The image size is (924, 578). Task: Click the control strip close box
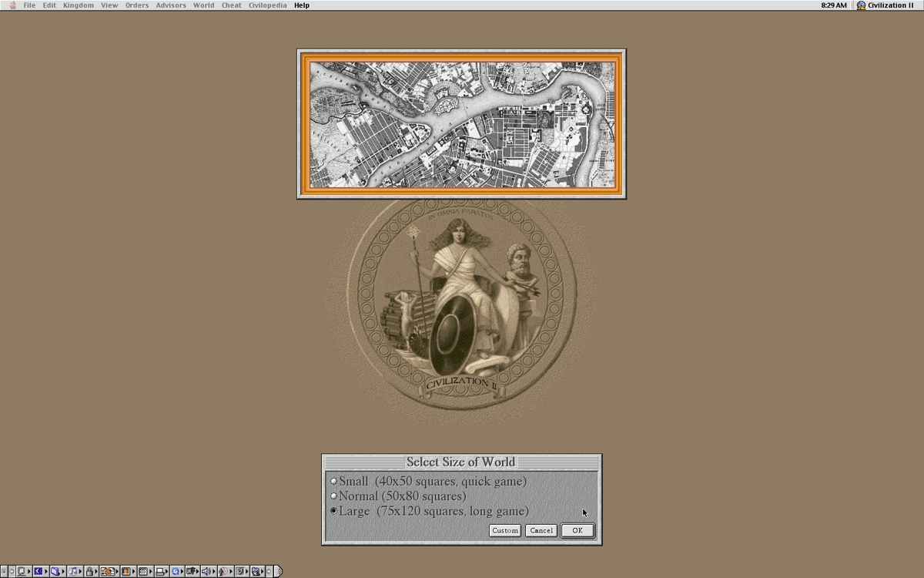click(x=4, y=571)
